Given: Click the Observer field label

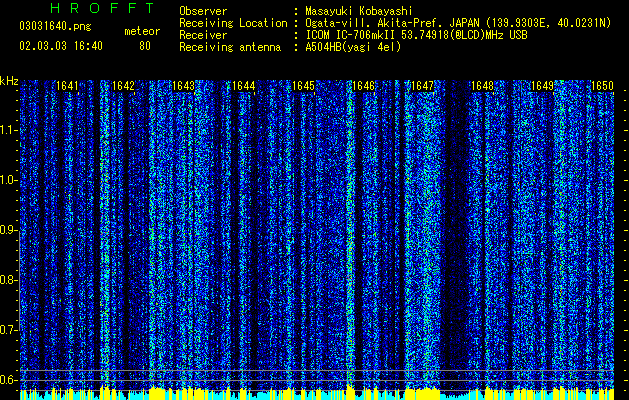Looking at the screenshot, I should pos(203,11).
